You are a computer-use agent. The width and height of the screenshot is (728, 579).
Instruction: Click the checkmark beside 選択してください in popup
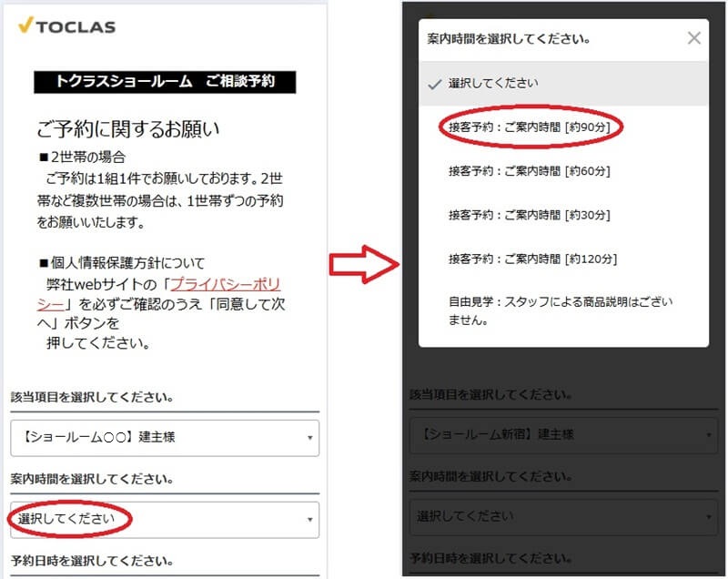pos(434,83)
